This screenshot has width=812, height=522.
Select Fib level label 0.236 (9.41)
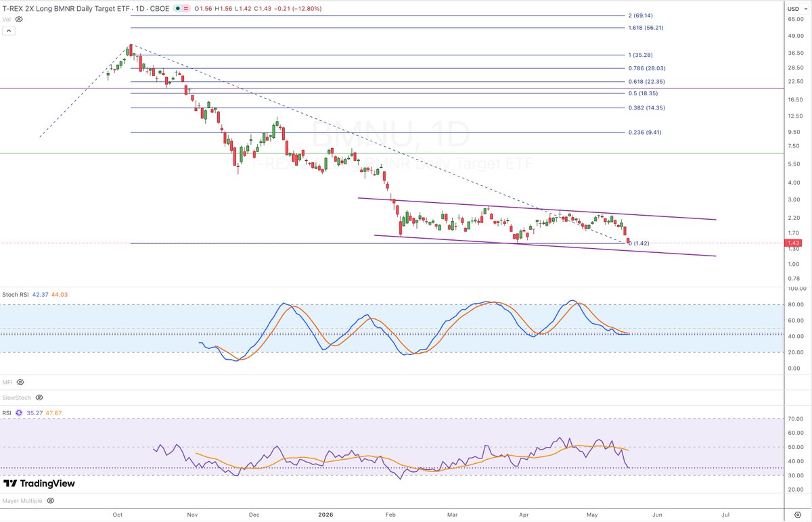click(644, 133)
